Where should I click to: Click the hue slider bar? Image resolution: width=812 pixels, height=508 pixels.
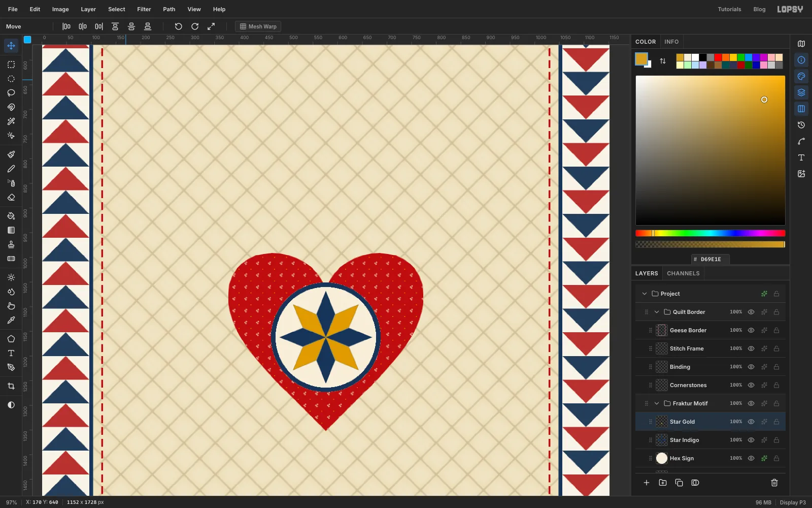click(710, 233)
